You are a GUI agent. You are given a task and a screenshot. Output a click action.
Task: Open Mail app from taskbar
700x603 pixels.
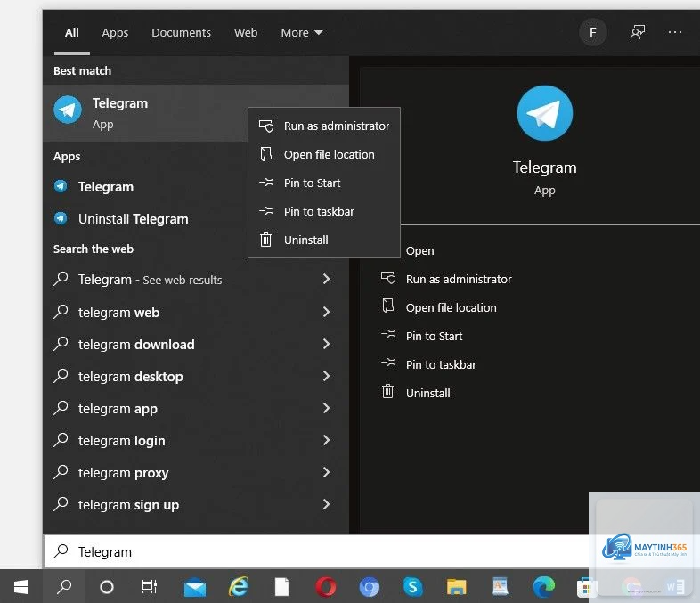click(x=195, y=588)
